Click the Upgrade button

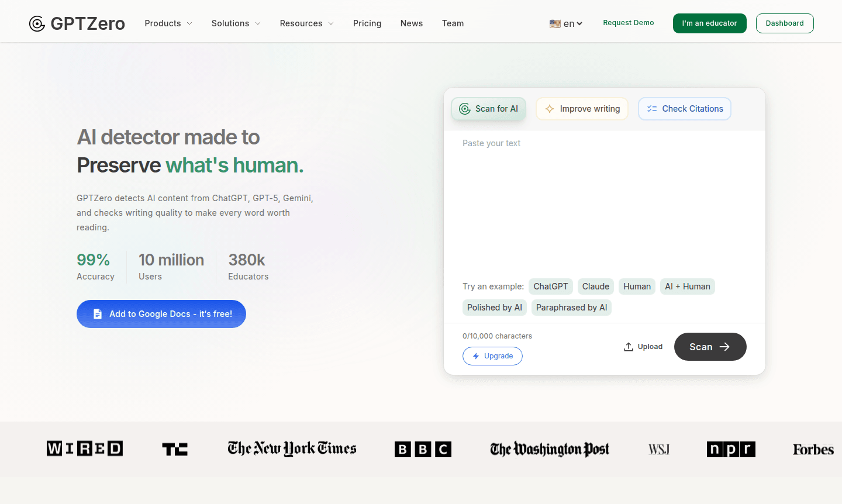coord(492,356)
